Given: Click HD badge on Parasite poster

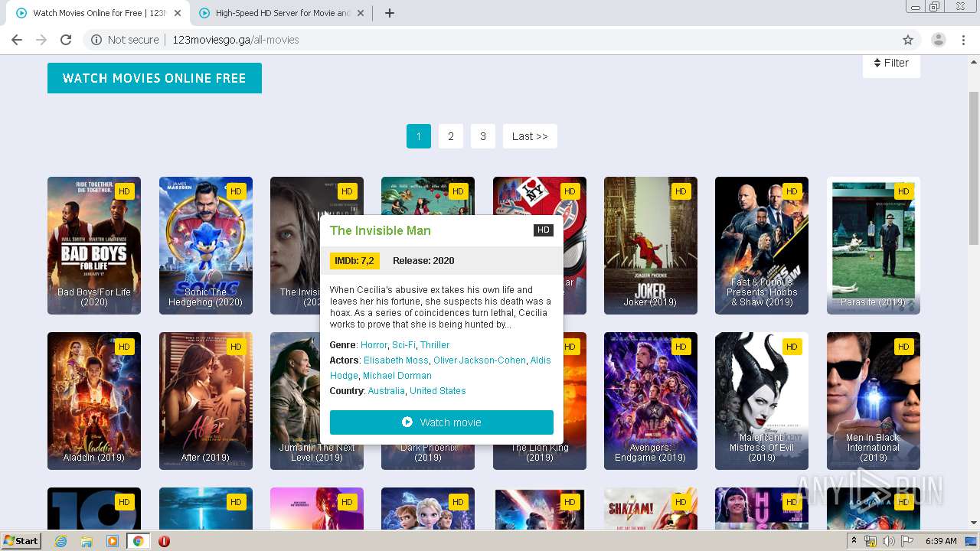Looking at the screenshot, I should 903,191.
